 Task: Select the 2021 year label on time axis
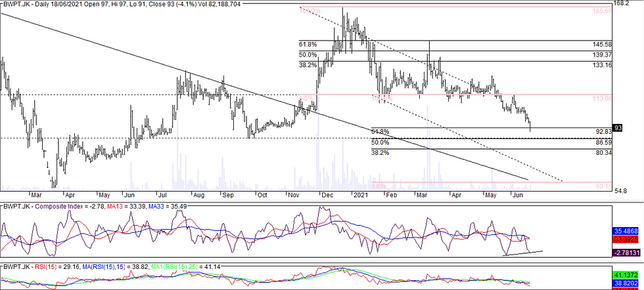[361, 196]
